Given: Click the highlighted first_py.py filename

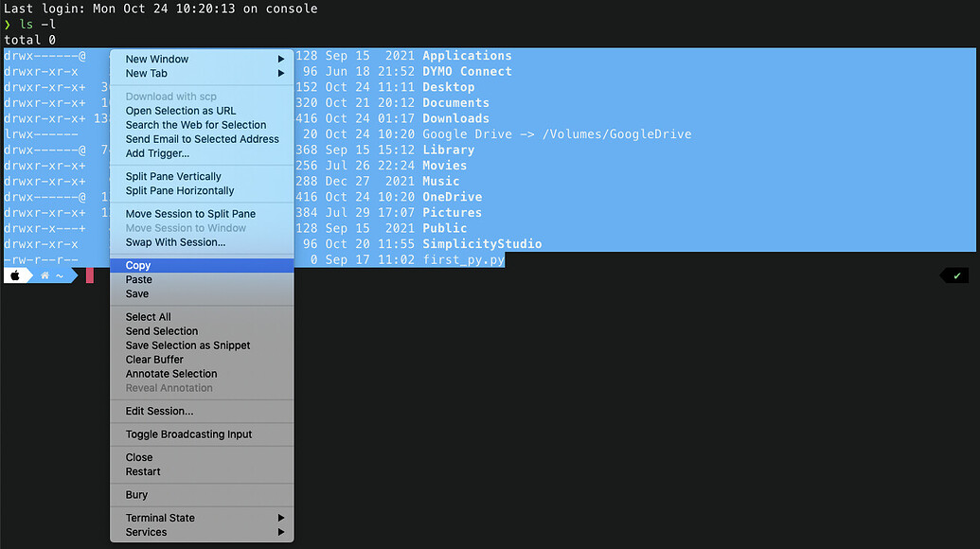Looking at the screenshot, I should (462, 259).
